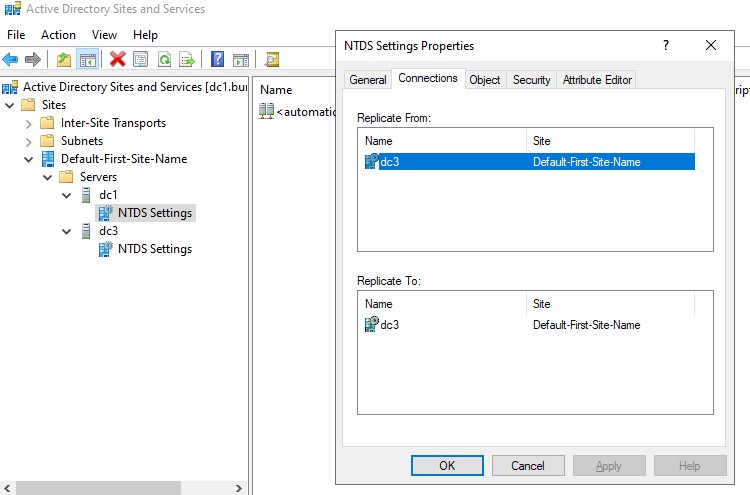This screenshot has height=495, width=750.
Task: Switch to the Connections tab
Action: pyautogui.click(x=428, y=78)
